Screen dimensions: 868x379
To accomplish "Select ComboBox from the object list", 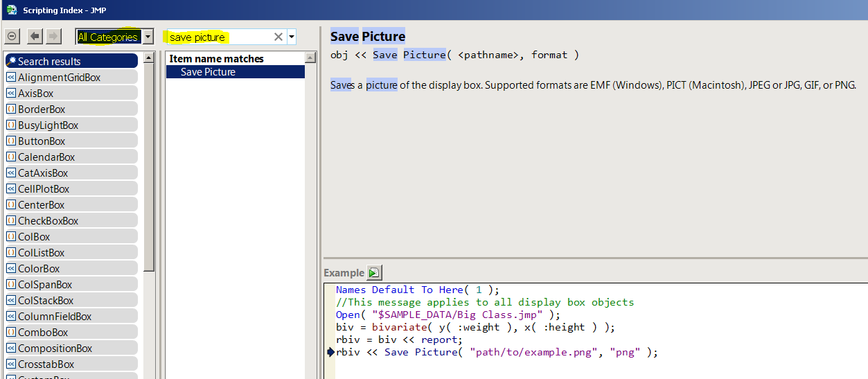I will point(43,333).
